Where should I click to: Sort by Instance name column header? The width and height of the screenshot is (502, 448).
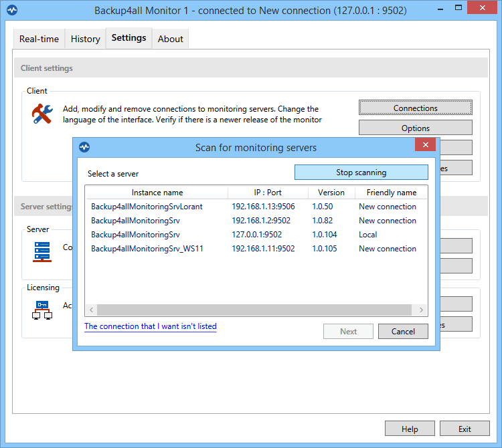click(x=157, y=193)
